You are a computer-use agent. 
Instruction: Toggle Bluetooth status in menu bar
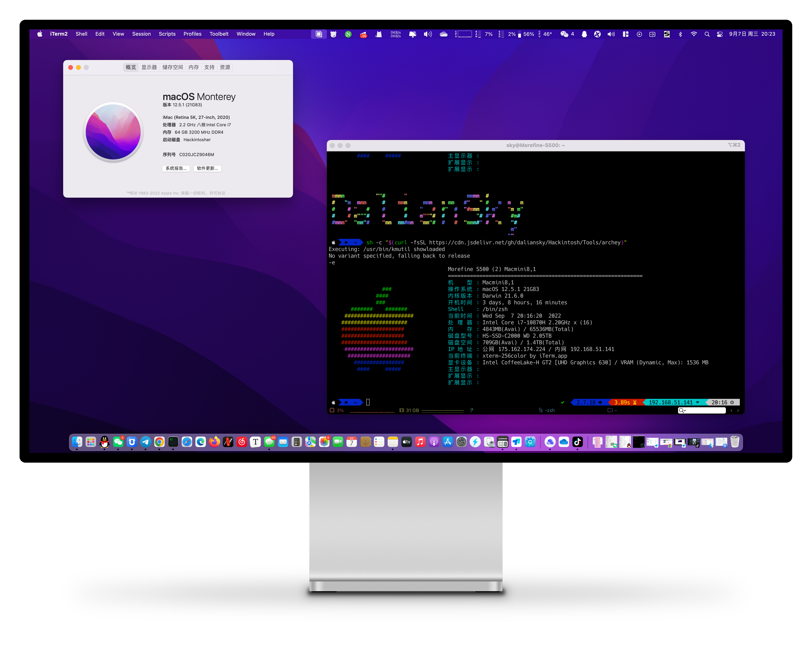[x=680, y=34]
